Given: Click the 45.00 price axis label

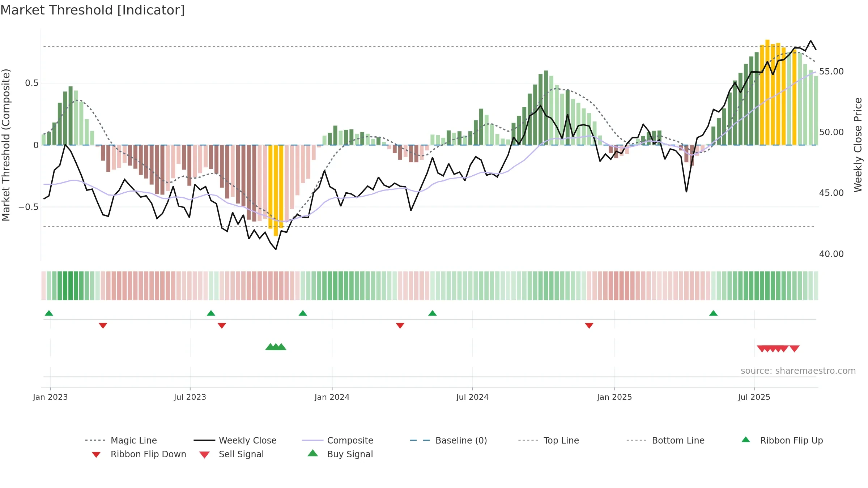Looking at the screenshot, I should tap(831, 193).
